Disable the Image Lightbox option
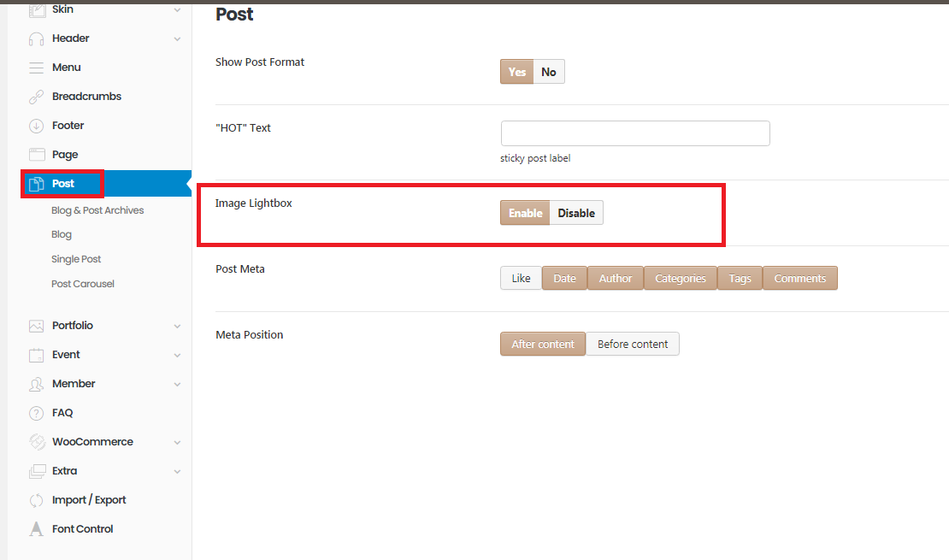The image size is (949, 560). coord(576,213)
